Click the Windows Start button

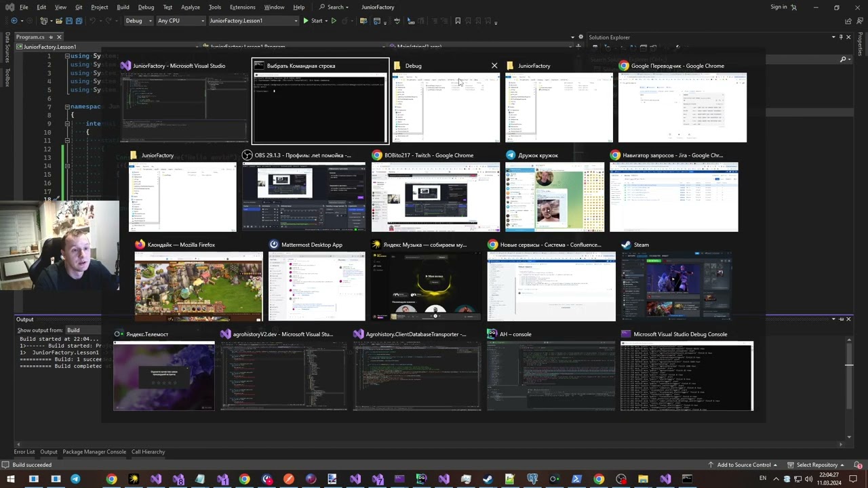pyautogui.click(x=11, y=479)
